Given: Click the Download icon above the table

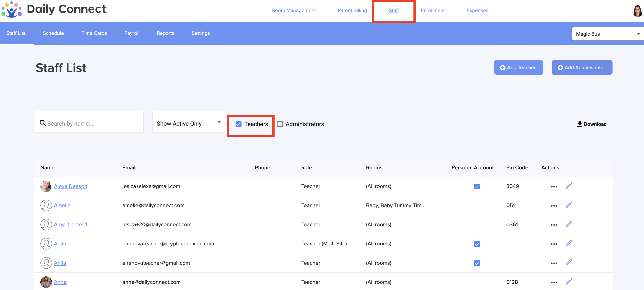Looking at the screenshot, I should (579, 124).
